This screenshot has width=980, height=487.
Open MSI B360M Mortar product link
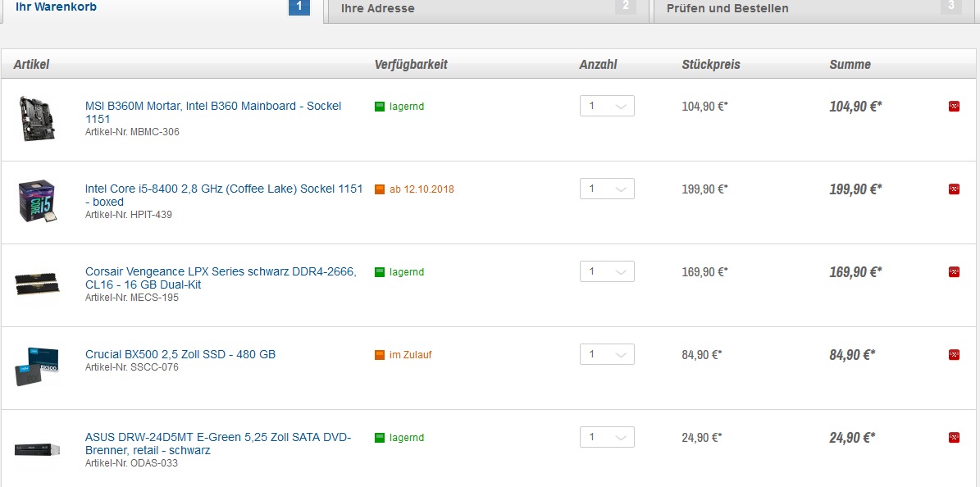click(213, 112)
